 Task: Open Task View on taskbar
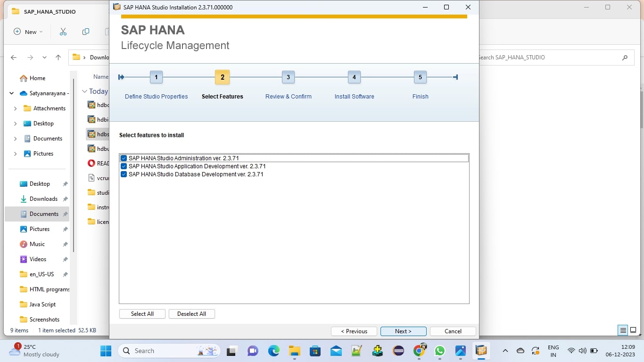click(231, 351)
